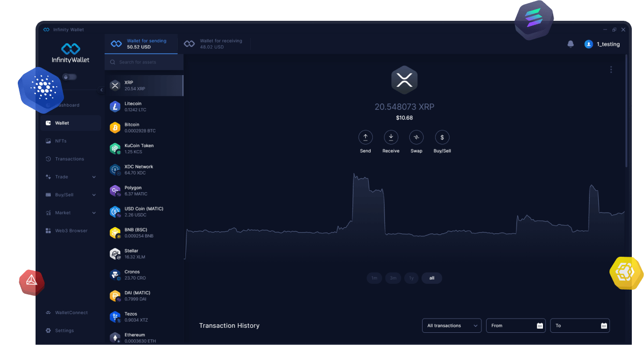644x345 pixels.
Task: Click the $10.68 value
Action: point(404,118)
